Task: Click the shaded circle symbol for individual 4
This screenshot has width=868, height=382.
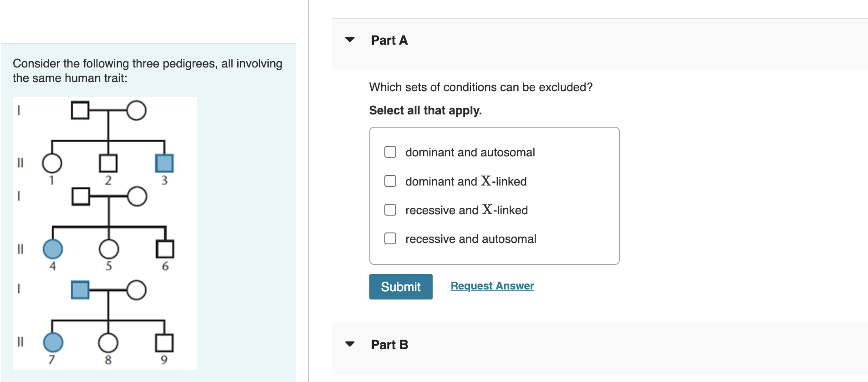Action: pyautogui.click(x=52, y=249)
